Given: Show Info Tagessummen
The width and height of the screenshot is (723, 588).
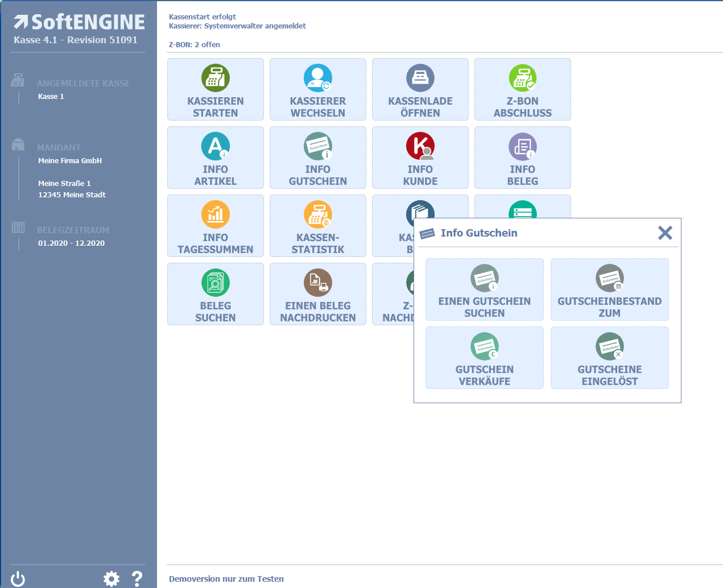Looking at the screenshot, I should (215, 226).
